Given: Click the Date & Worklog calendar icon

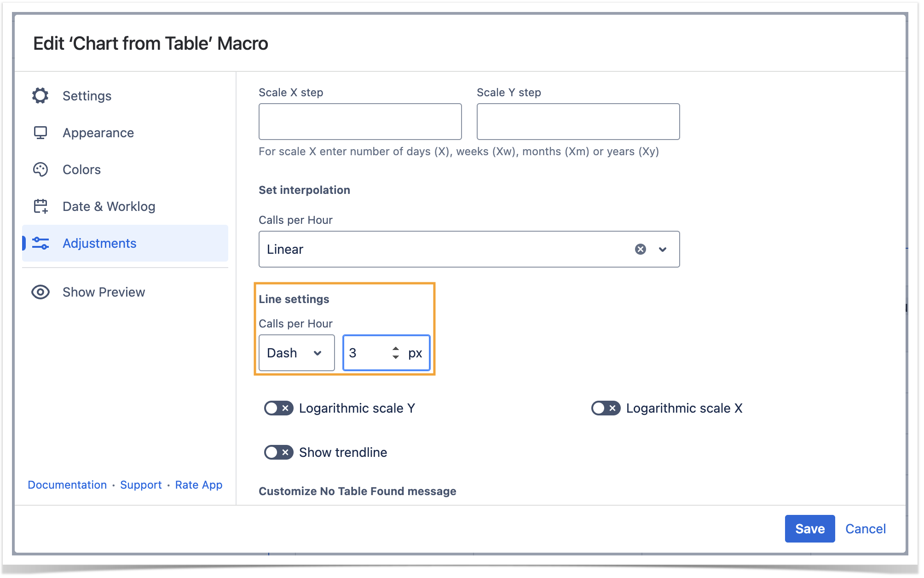Looking at the screenshot, I should click(40, 206).
